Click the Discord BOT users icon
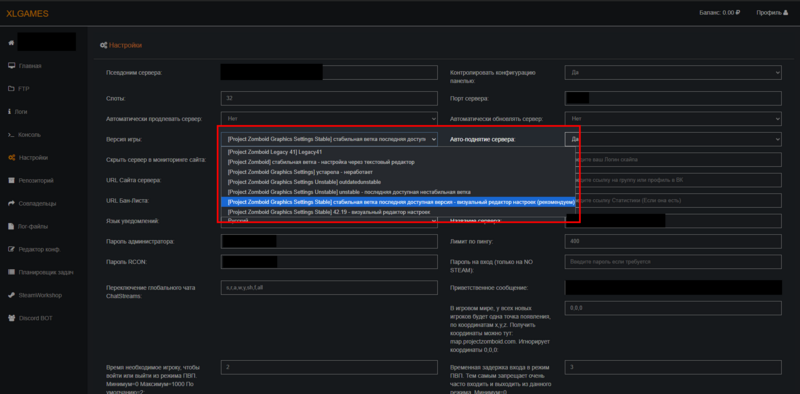 [11, 318]
